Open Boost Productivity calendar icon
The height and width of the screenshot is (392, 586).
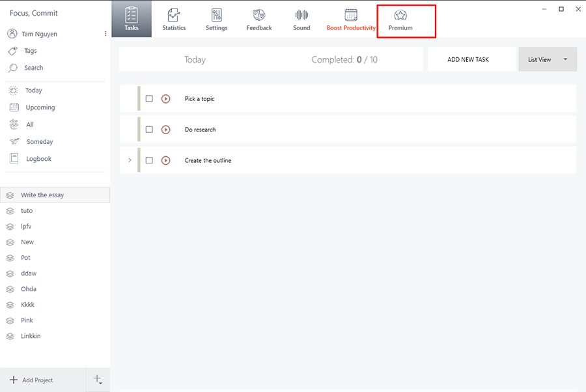click(350, 16)
